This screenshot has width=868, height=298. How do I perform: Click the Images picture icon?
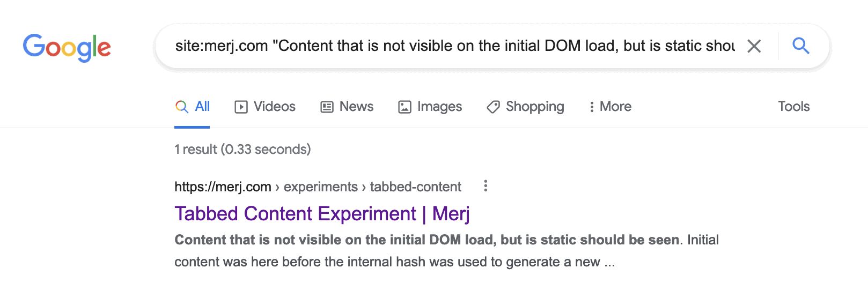pyautogui.click(x=404, y=107)
